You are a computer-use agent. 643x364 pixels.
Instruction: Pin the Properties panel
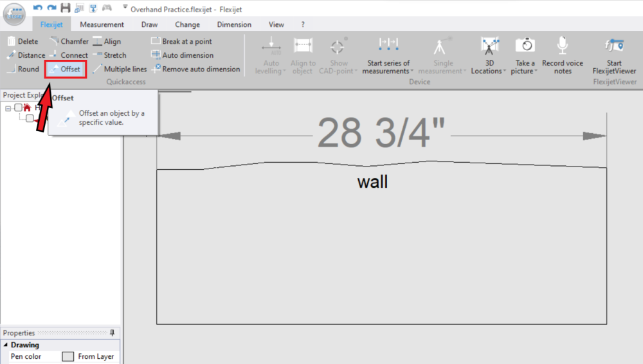(x=113, y=333)
